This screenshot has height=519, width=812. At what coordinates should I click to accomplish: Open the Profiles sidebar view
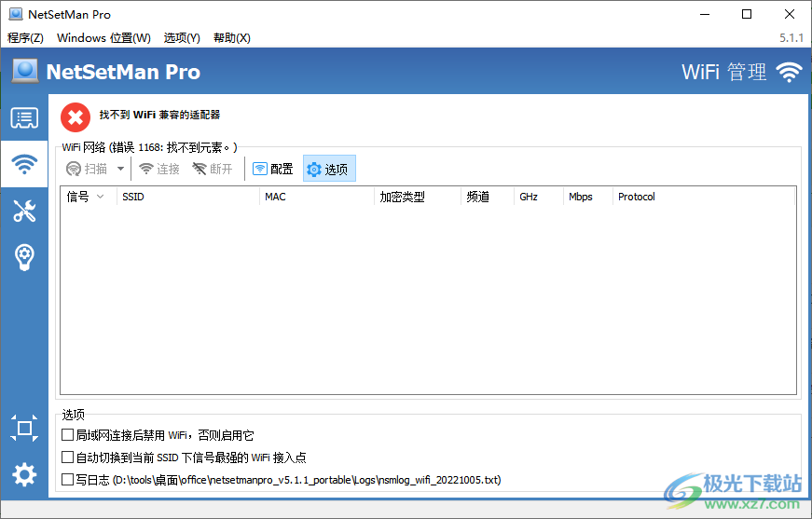click(x=24, y=118)
